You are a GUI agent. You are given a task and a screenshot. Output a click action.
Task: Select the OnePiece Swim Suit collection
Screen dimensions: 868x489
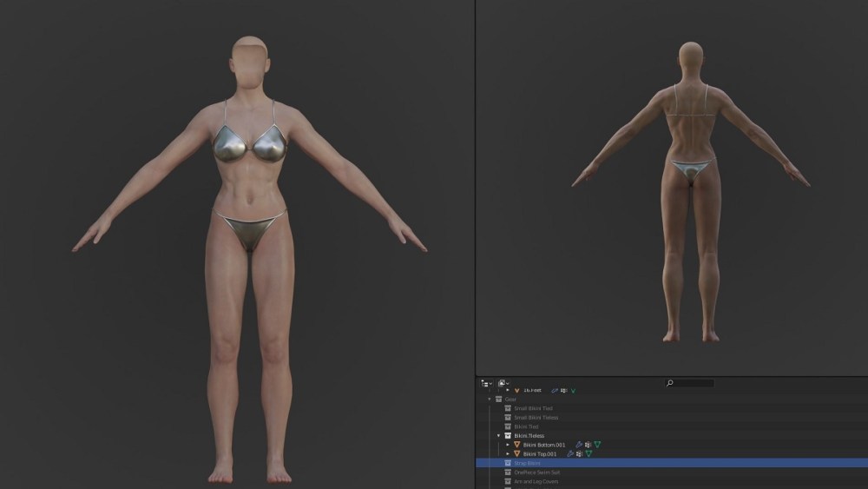(536, 472)
